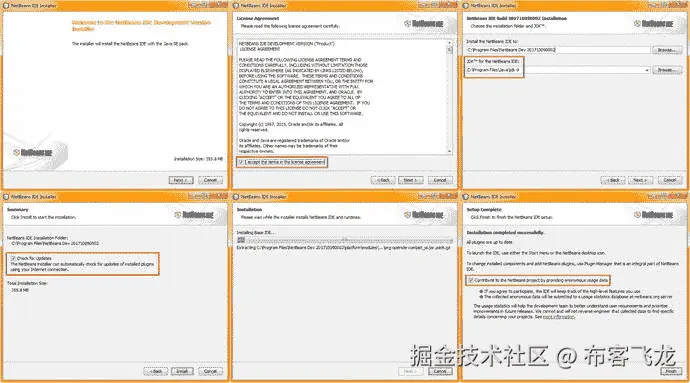Click greyed-out Next in Installation progress window
This screenshot has width=690, height=383.
coord(411,371)
